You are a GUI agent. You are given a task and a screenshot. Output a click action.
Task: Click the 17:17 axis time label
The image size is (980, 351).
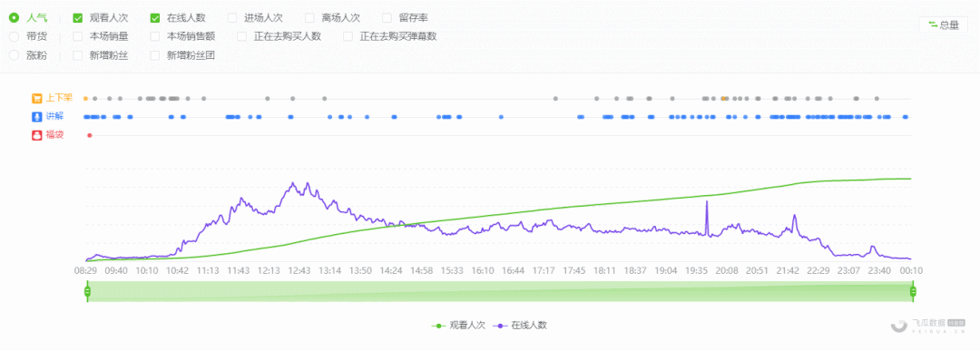click(544, 270)
